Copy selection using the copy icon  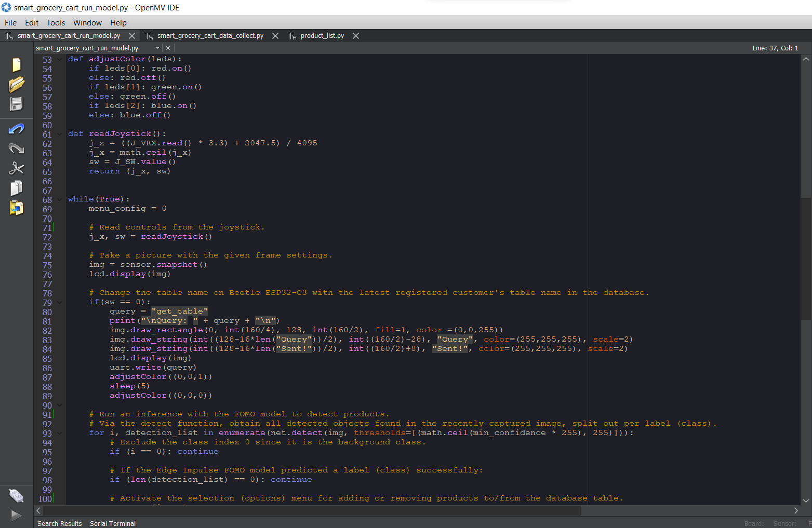coord(16,187)
